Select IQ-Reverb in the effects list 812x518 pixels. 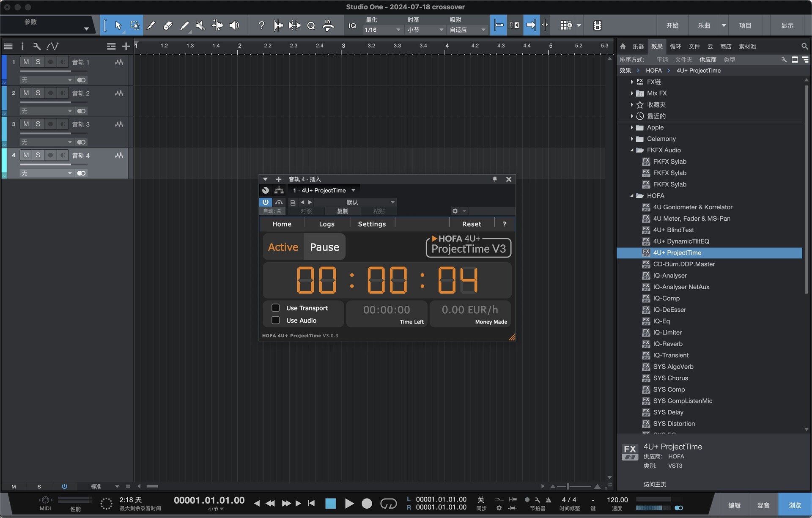[x=667, y=344]
